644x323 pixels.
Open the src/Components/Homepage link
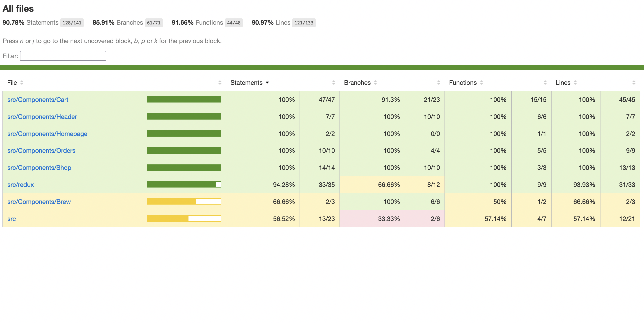coord(47,134)
